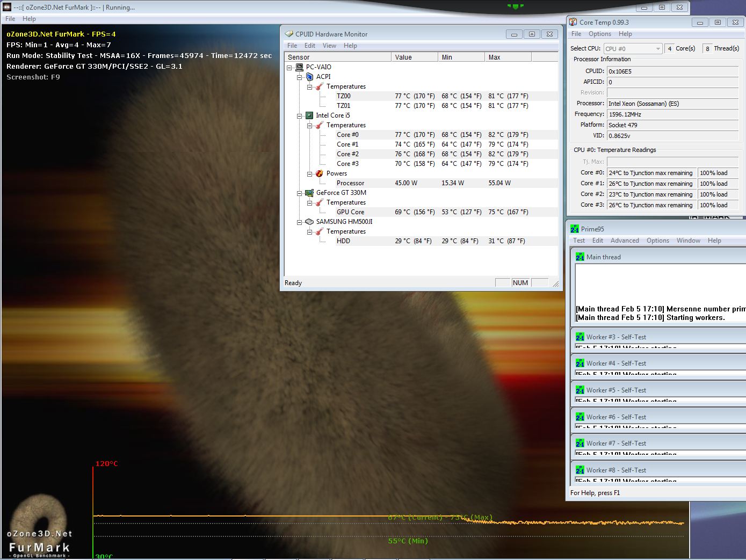Viewport: 746px width, 560px height.
Task: Select the Processor power row
Action: tap(421, 183)
